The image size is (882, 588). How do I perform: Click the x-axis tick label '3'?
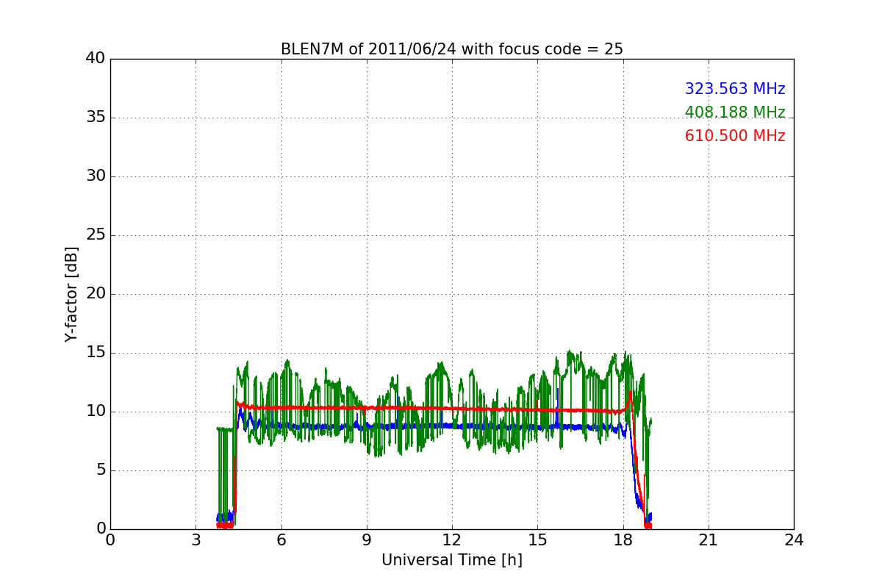(x=196, y=539)
